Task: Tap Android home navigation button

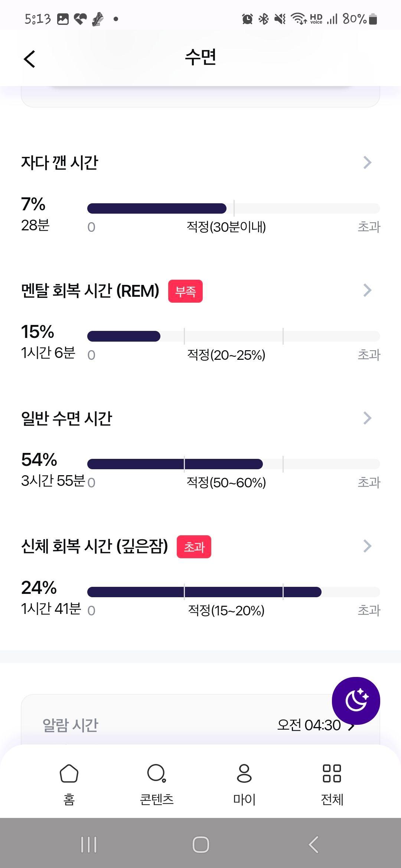Action: [x=200, y=845]
